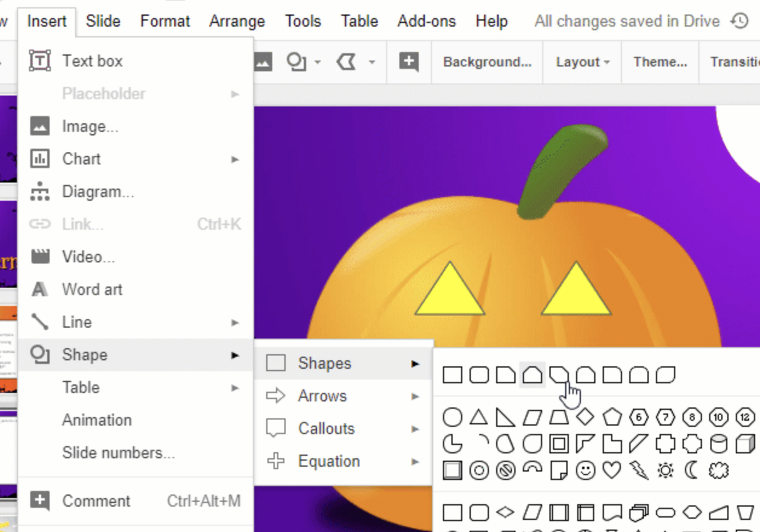The image size is (760, 532).
Task: Open version history clock icon
Action: pyautogui.click(x=739, y=21)
